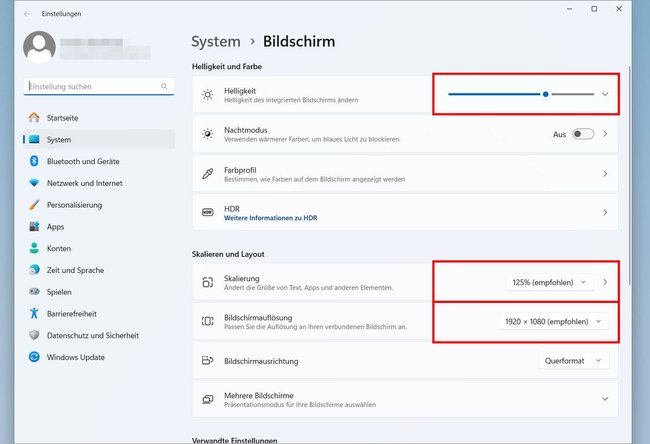The width and height of the screenshot is (650, 444).
Task: Click the Spielen gamepad icon
Action: coord(34,291)
